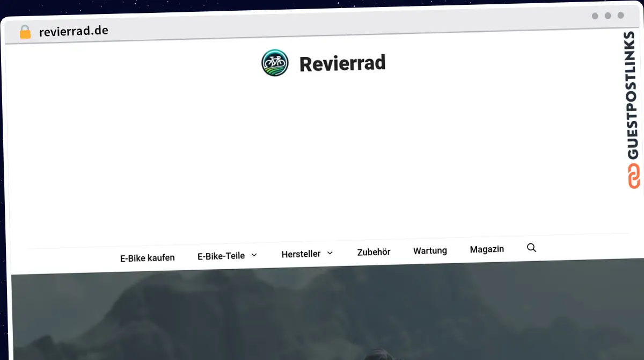This screenshot has height=360, width=644.
Task: Open the Hersteller menu item
Action: point(301,254)
